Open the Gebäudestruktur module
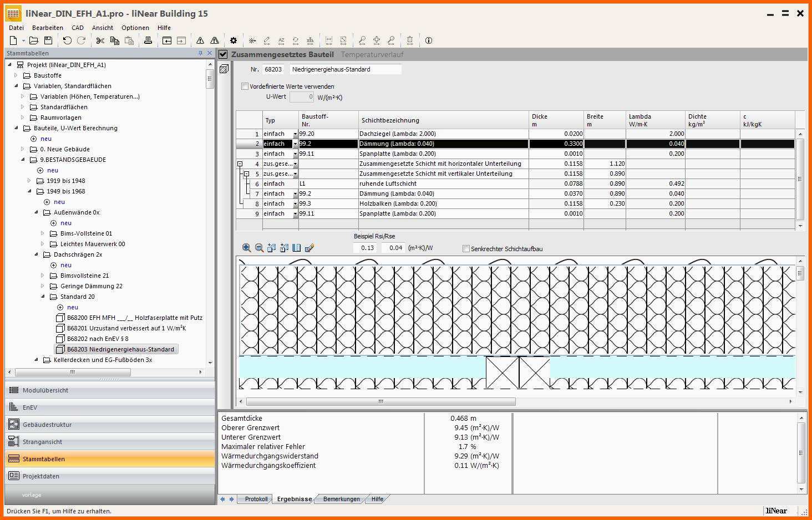 47,425
